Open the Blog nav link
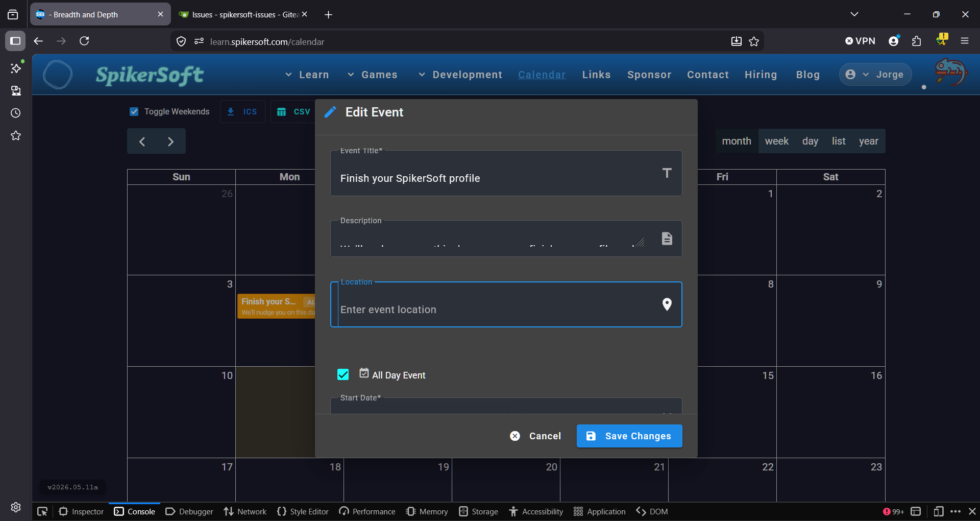This screenshot has height=521, width=980. click(808, 75)
